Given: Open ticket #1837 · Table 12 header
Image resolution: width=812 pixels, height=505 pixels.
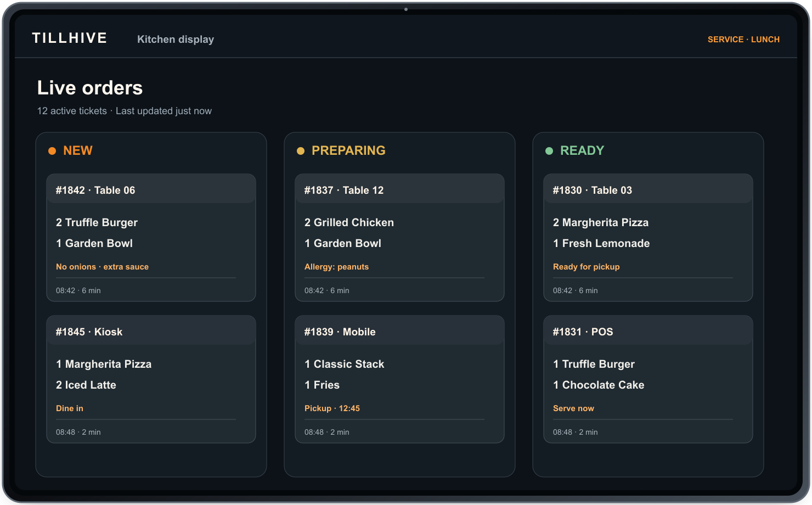Looking at the screenshot, I should pyautogui.click(x=399, y=189).
